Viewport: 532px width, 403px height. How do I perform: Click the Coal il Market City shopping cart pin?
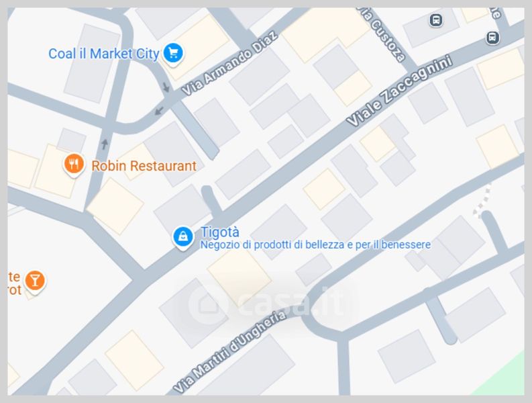[x=173, y=54]
